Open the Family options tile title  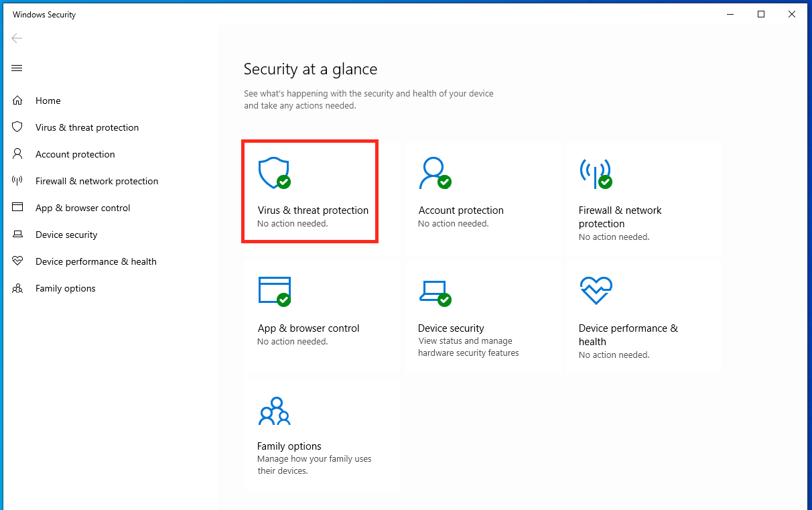point(289,446)
